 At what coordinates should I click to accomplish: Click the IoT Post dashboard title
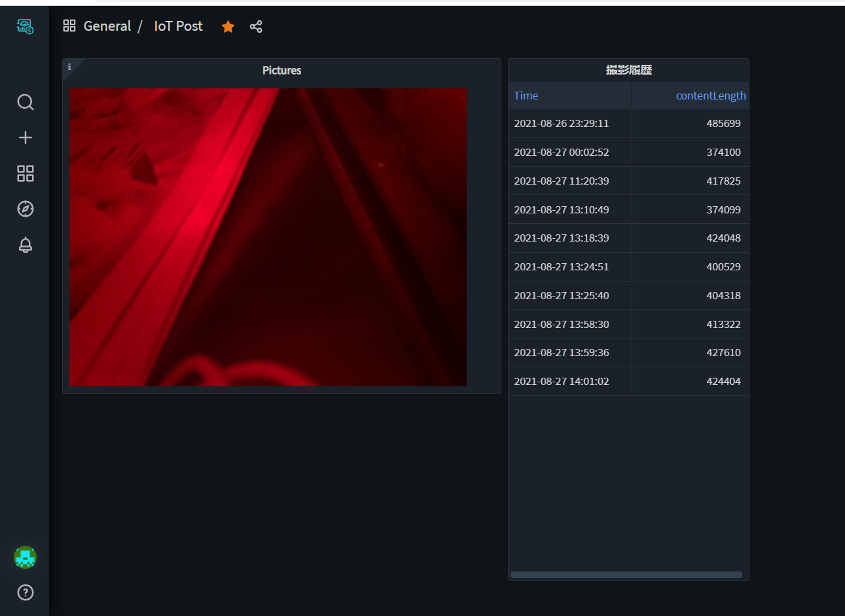click(178, 26)
